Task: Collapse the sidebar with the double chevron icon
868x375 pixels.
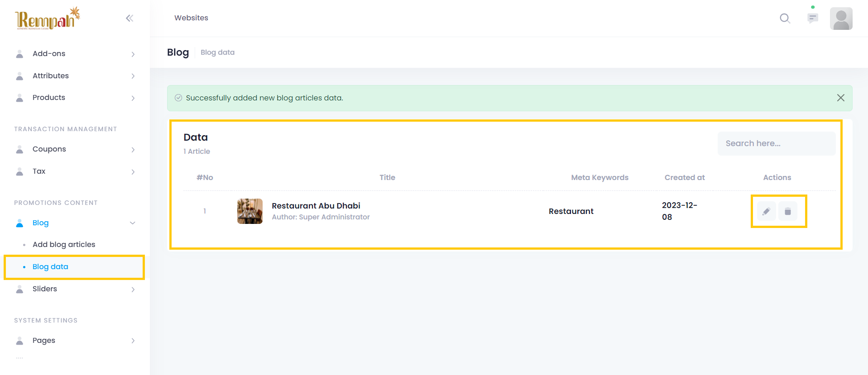Action: [x=129, y=18]
